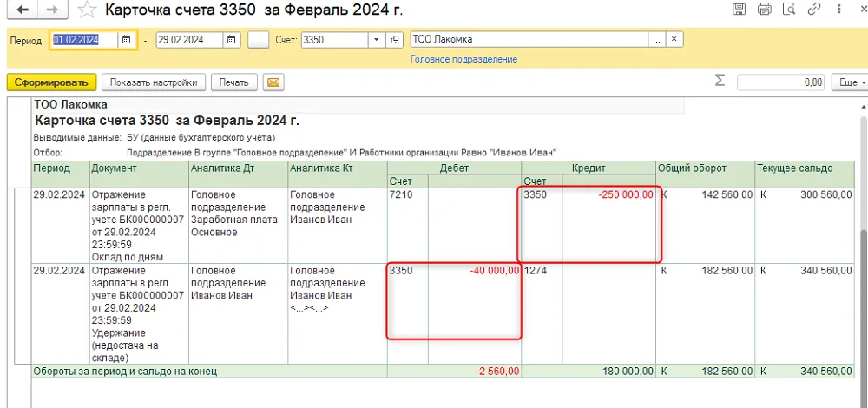868x408 pixels.
Task: Open calendar for end date 29.02.2024
Action: 232,40
